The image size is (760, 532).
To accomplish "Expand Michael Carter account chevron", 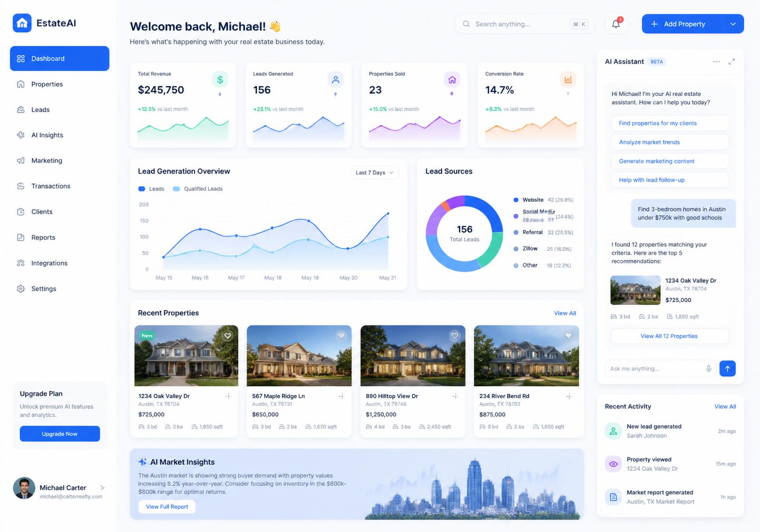I will click(x=102, y=488).
